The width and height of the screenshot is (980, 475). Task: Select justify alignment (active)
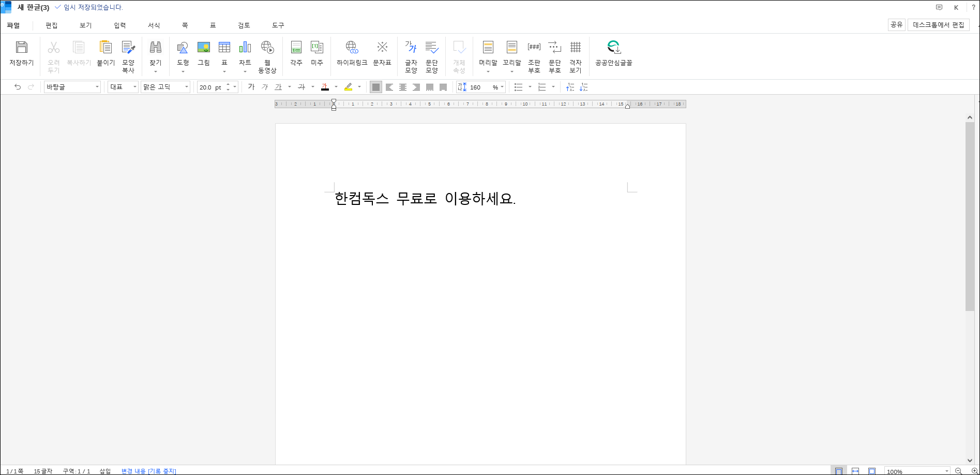click(376, 87)
